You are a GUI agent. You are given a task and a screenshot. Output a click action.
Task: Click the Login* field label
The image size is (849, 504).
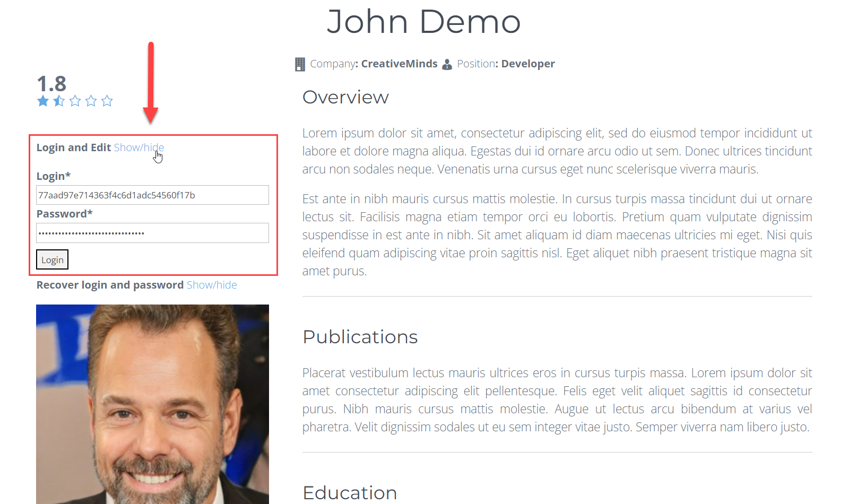pyautogui.click(x=53, y=176)
